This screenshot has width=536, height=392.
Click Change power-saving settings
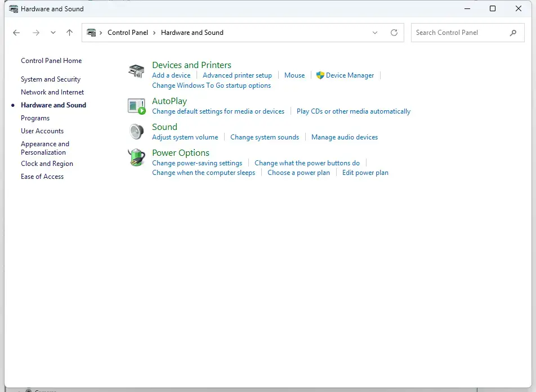(197, 163)
